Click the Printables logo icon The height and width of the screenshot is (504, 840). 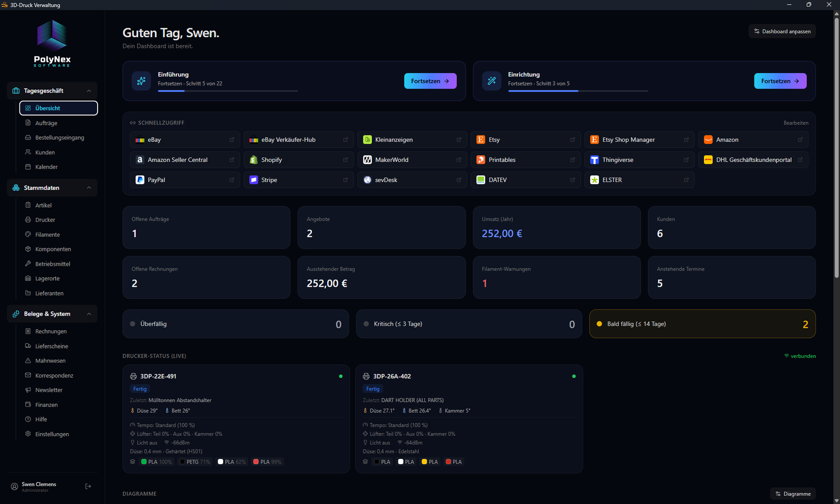[x=480, y=160]
